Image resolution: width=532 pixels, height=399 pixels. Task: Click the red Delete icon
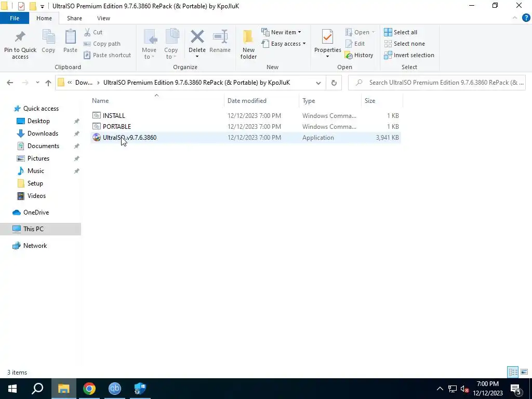pos(197,37)
